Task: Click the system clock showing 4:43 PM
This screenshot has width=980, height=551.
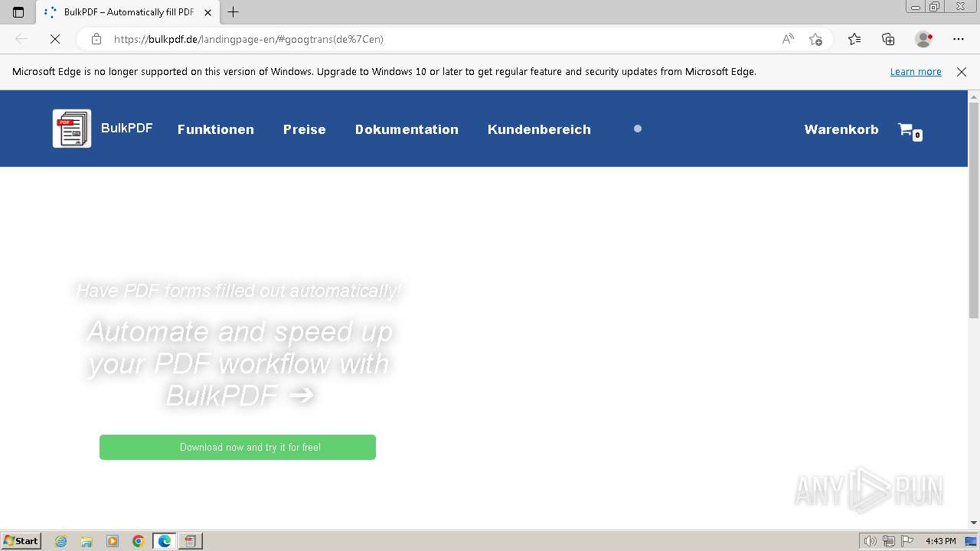Action: pyautogui.click(x=940, y=541)
